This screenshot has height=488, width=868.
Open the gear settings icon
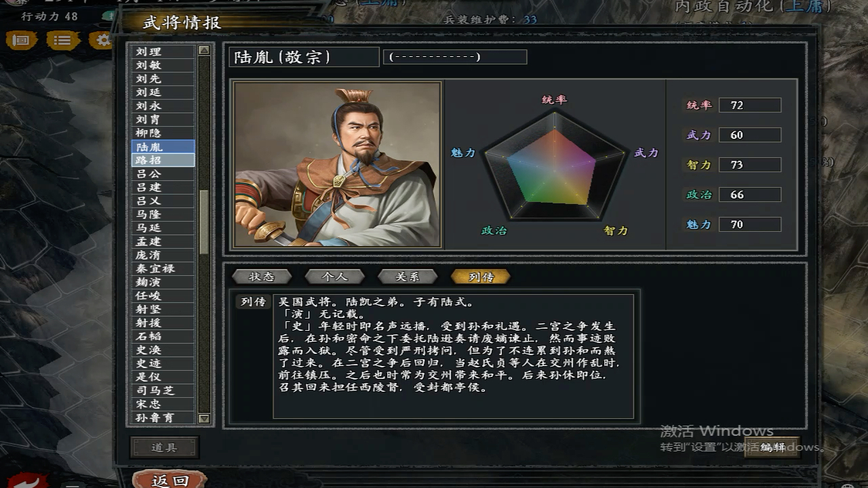pyautogui.click(x=103, y=41)
